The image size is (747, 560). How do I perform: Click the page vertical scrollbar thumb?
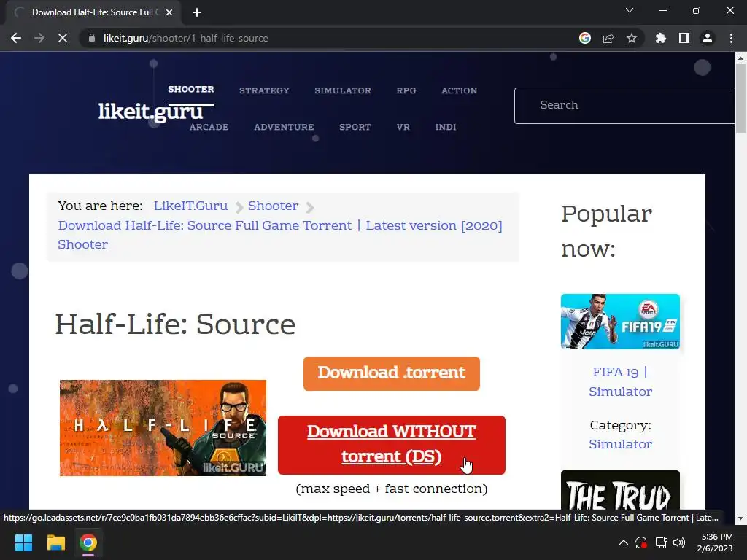pyautogui.click(x=741, y=98)
